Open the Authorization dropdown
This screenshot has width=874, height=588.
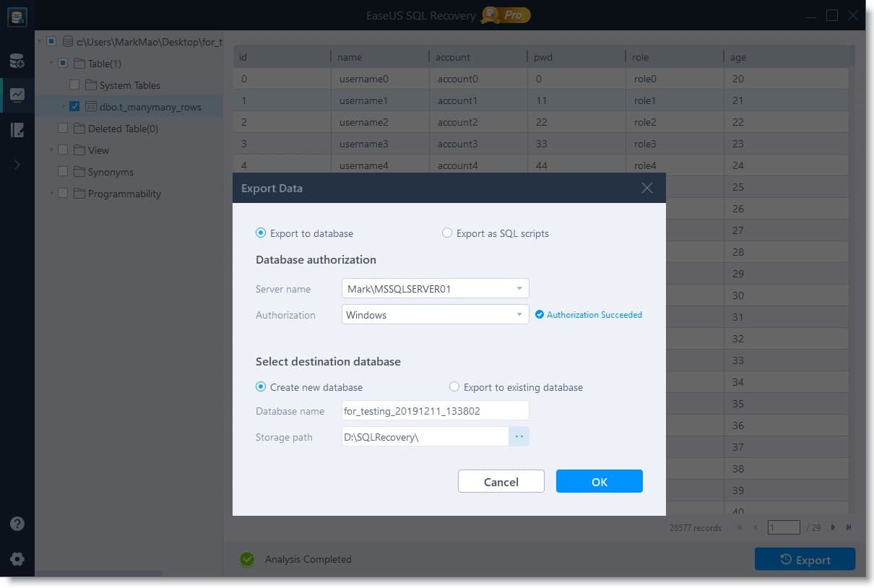435,315
